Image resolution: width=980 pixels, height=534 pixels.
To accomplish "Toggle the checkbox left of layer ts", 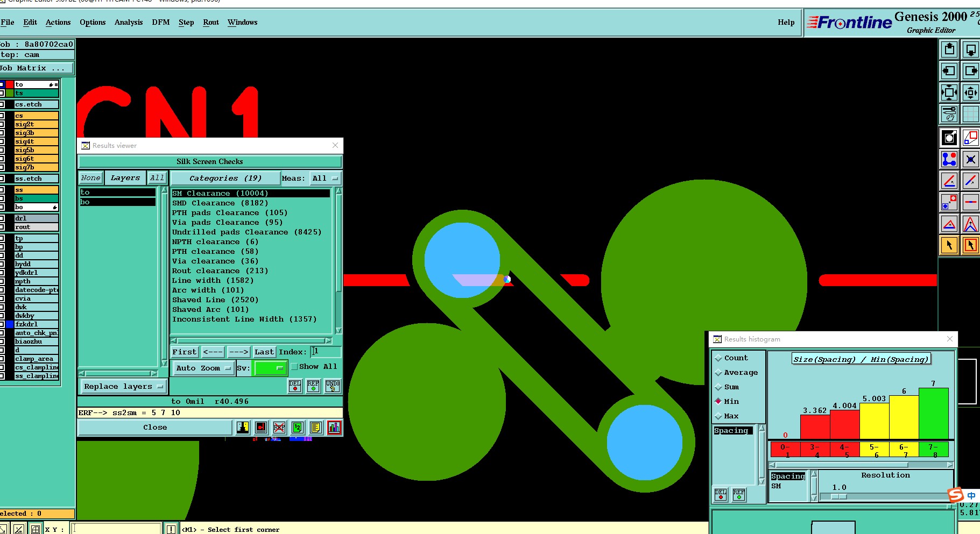I will click(x=2, y=93).
